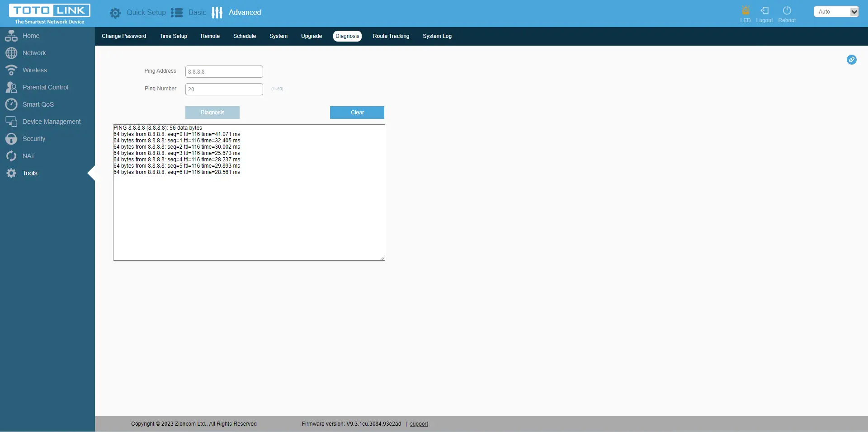Click the Clear button
868x432 pixels.
tap(357, 113)
